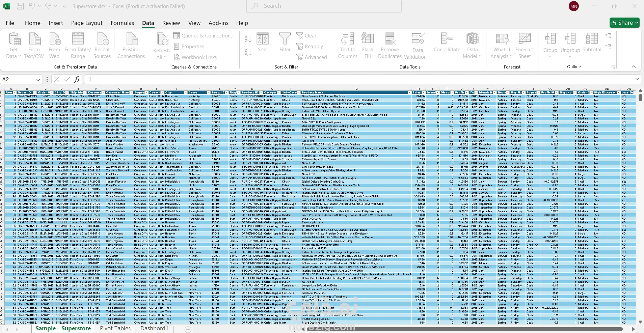Open the Page Layout tab

(x=87, y=23)
